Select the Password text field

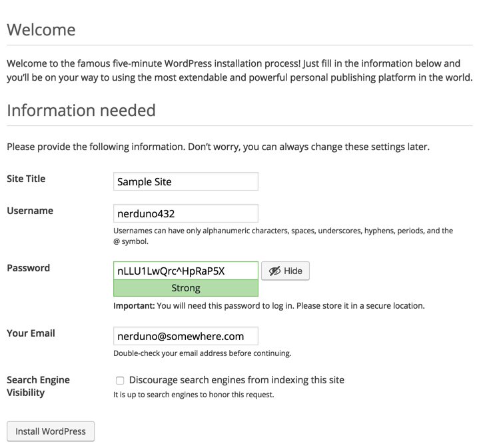pyautogui.click(x=185, y=271)
